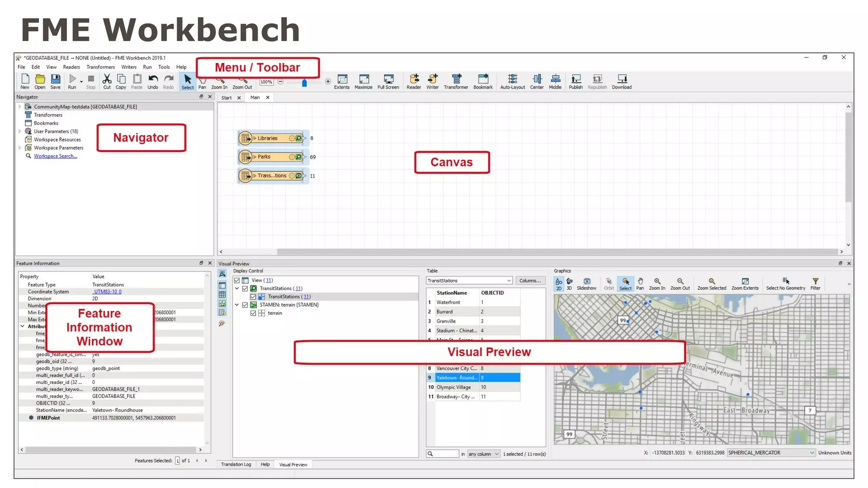Open SPHERICAL_MERCATOR coordinate system dropdown
Screen dimensions: 868x488
[x=771, y=453]
